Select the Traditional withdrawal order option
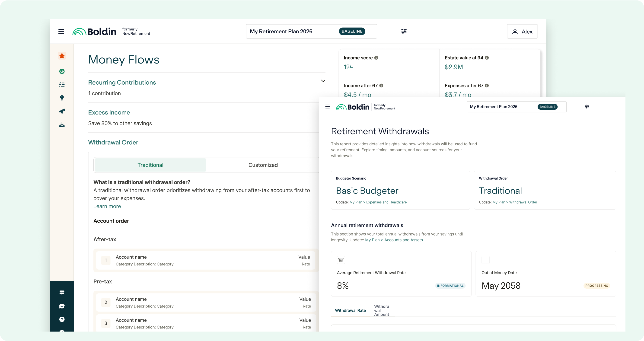The height and width of the screenshot is (341, 644). [150, 165]
